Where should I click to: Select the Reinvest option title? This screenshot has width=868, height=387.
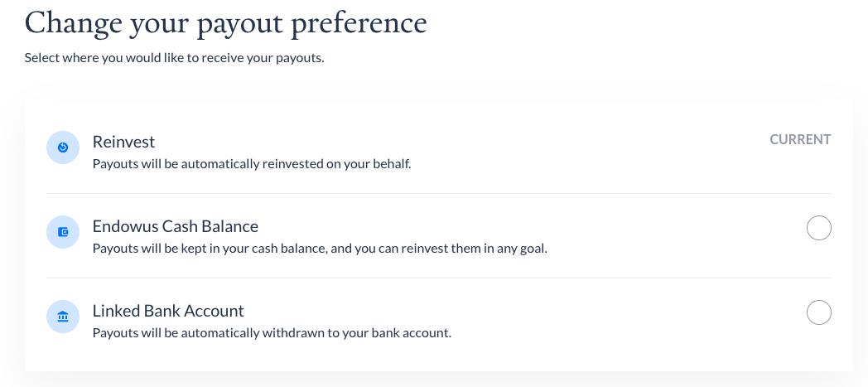[123, 142]
